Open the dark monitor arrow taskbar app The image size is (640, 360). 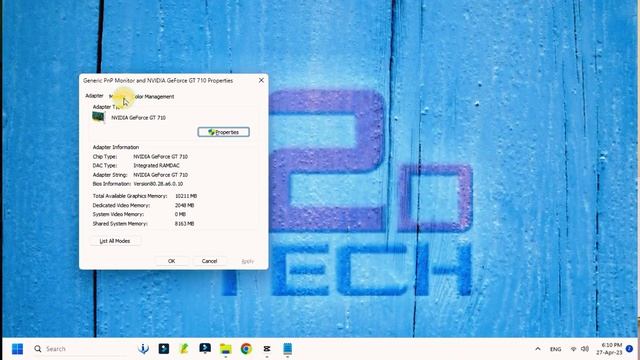click(x=205, y=349)
